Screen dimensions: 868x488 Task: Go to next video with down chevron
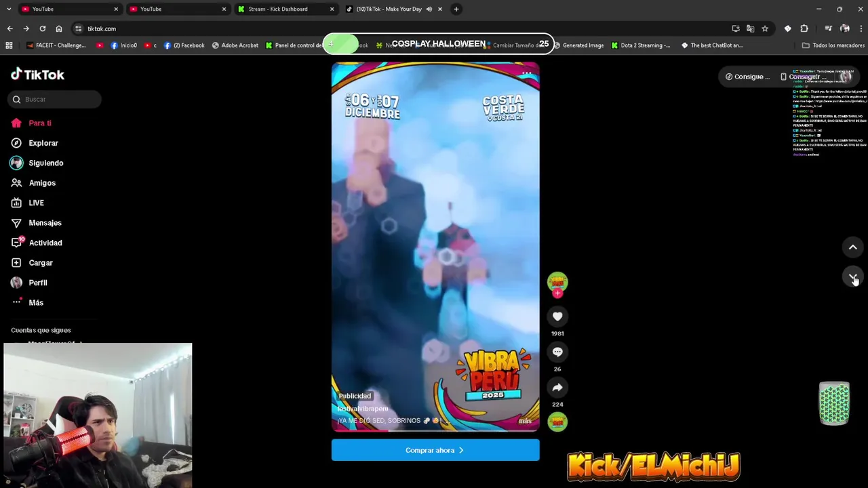click(852, 277)
